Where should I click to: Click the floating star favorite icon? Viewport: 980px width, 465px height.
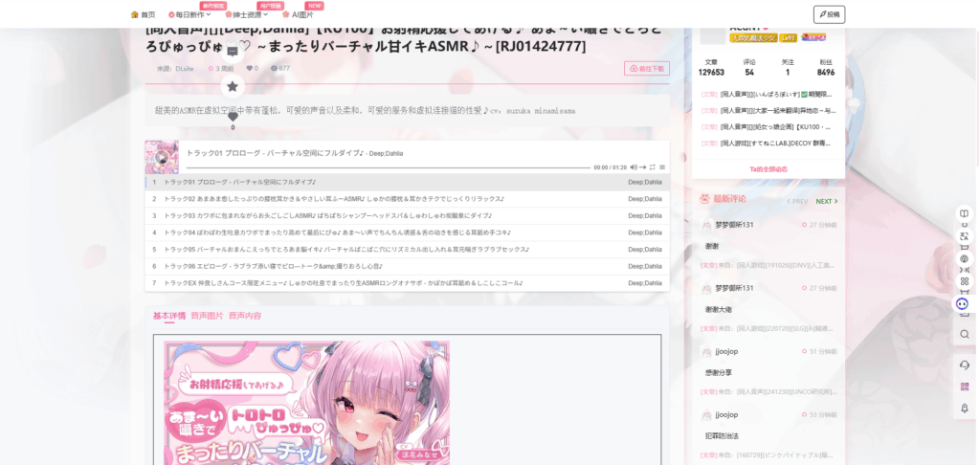(233, 86)
